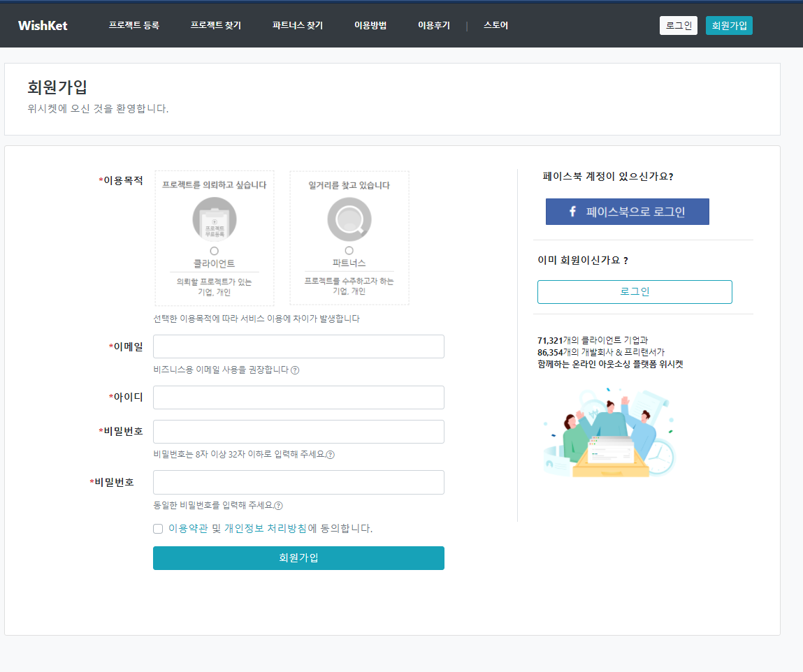Click the client clipboard icon
This screenshot has width=803, height=672.
[x=215, y=219]
